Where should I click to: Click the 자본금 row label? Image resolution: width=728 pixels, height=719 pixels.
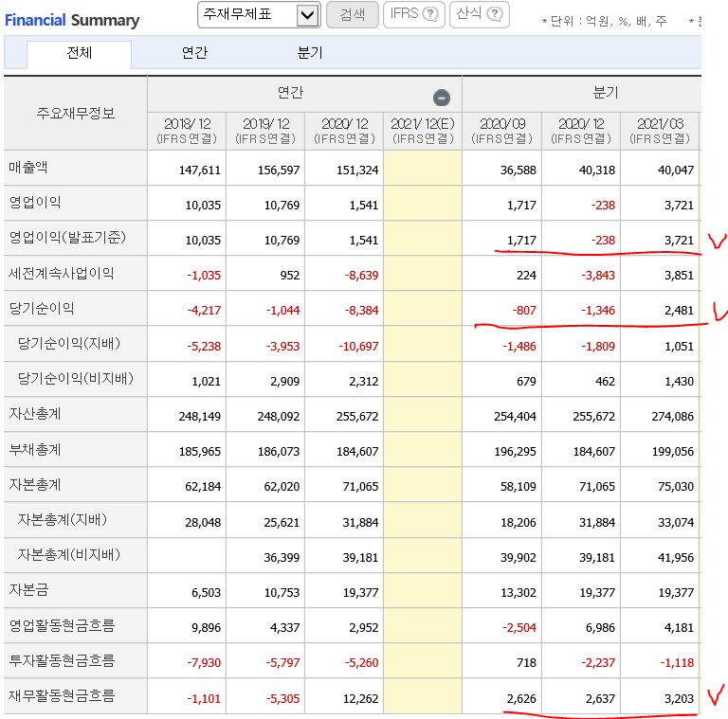[x=28, y=589]
